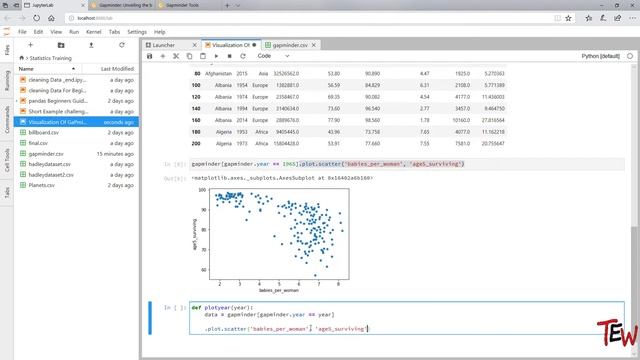Screen dimensions: 640x360
Task: Open the sidebar Tabs panel
Action: [x=7, y=193]
